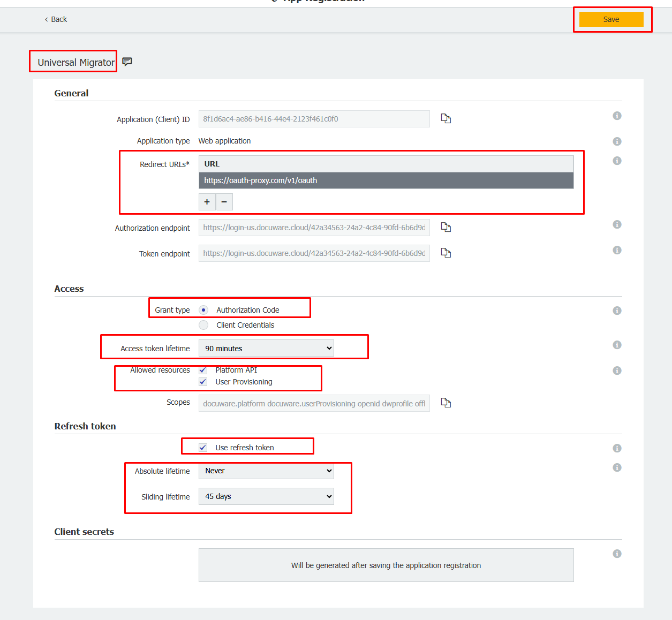This screenshot has width=672, height=620.
Task: Toggle the User Provisioning checkbox
Action: 203,382
